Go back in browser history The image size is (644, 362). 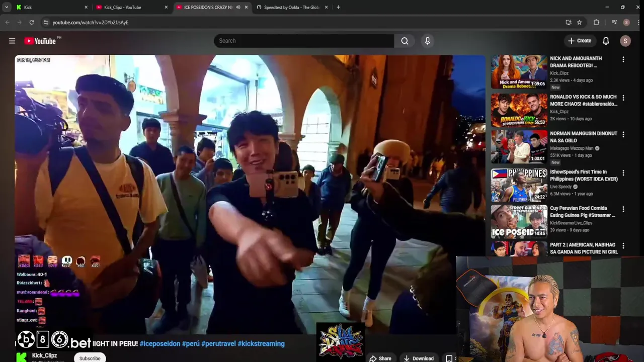(7, 22)
